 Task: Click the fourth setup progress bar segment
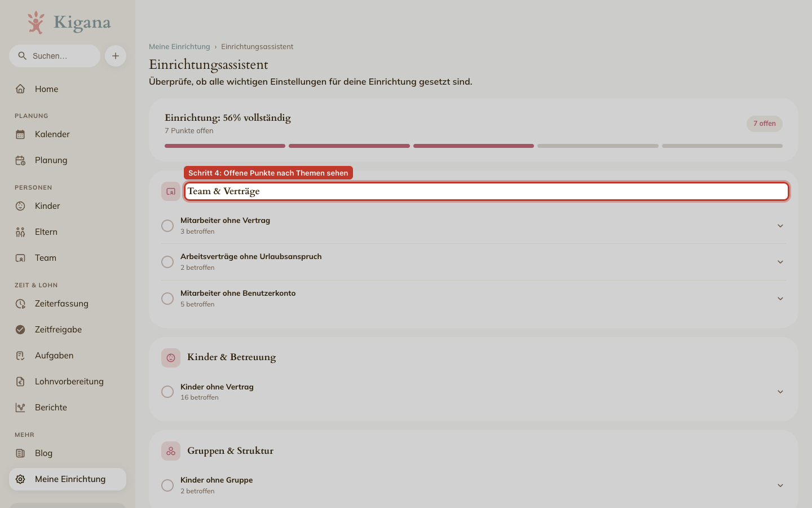(598, 146)
